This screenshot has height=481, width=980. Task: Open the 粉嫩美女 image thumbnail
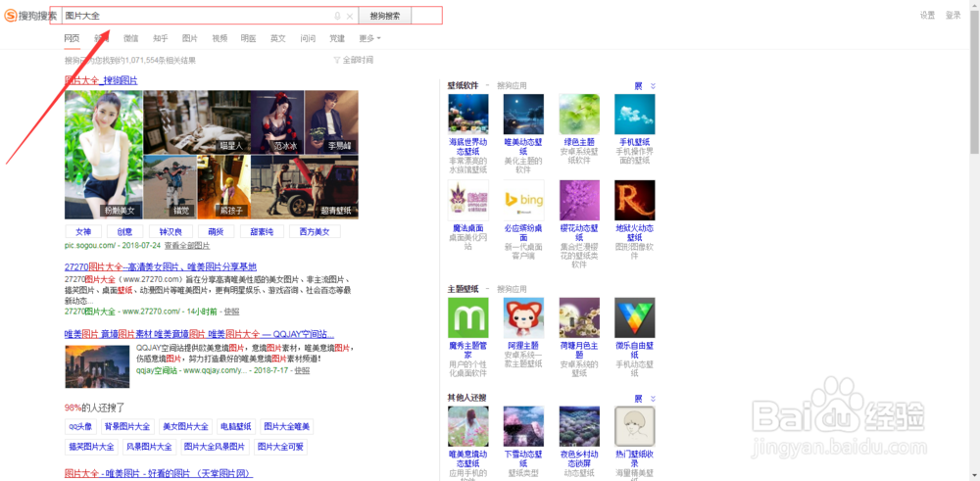(x=104, y=155)
